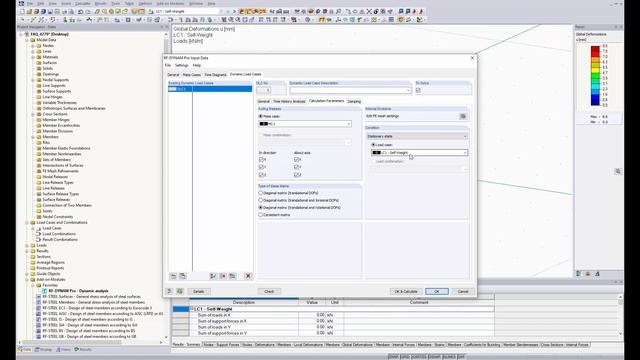The width and height of the screenshot is (640, 360).
Task: Select Diagonal matrix translational and torsional DOFs
Action: point(260,200)
